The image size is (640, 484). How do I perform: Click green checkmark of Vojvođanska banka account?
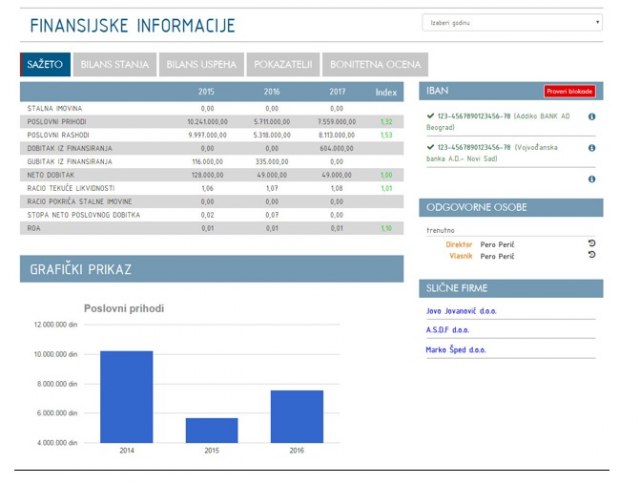coord(429,147)
